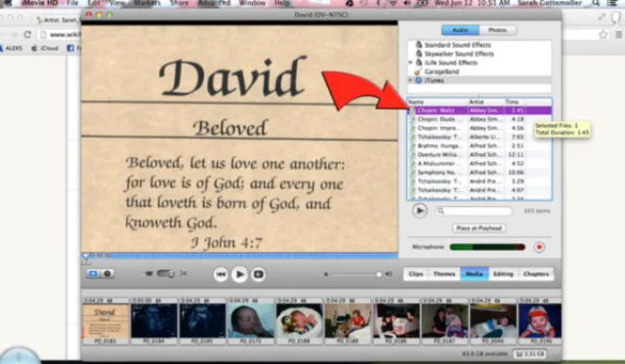Click the iTunes globe icon

(419, 80)
